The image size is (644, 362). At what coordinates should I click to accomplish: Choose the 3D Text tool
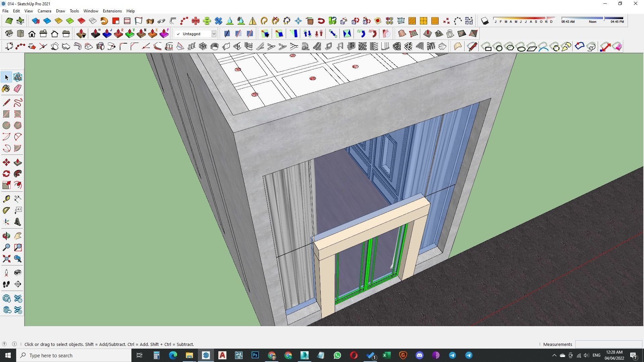(18, 222)
